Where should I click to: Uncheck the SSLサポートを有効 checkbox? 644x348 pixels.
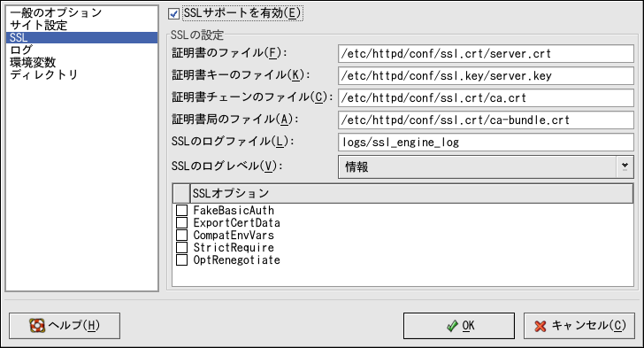pos(173,13)
